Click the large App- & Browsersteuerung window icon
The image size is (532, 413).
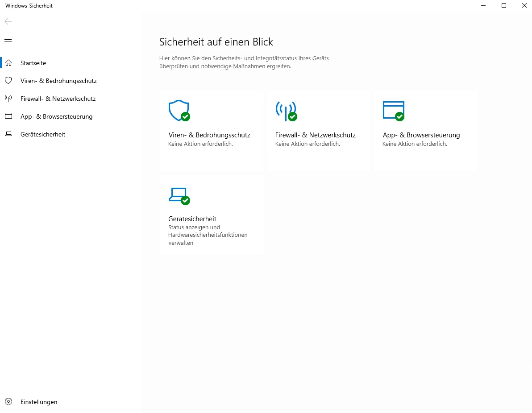(393, 111)
